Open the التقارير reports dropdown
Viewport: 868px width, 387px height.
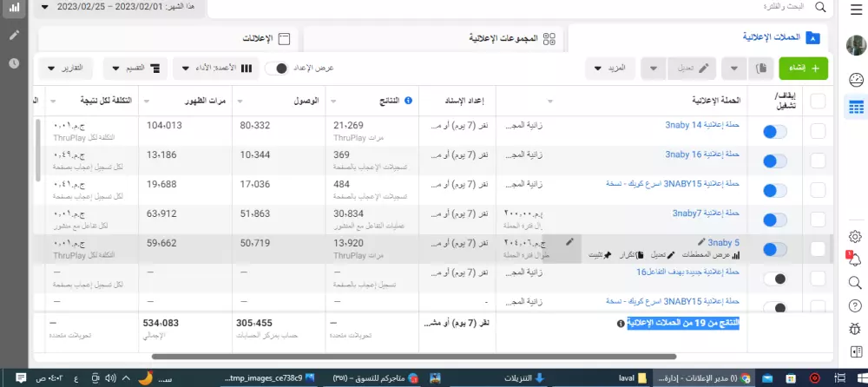65,68
